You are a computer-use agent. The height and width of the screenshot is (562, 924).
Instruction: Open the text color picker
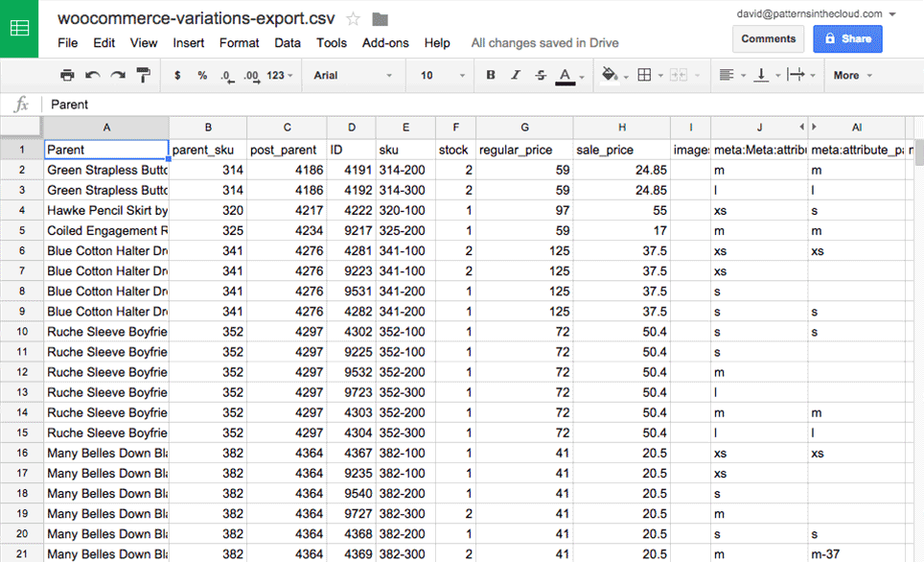coord(566,76)
